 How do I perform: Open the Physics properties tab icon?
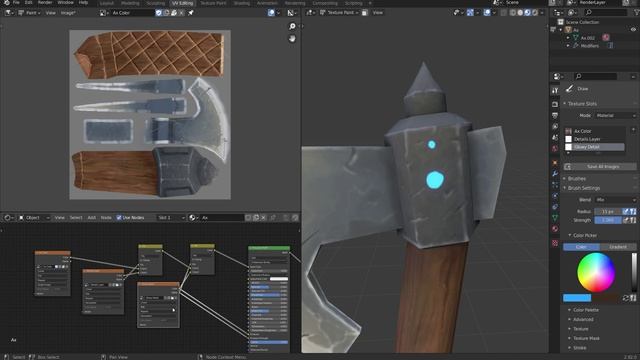tap(555, 196)
